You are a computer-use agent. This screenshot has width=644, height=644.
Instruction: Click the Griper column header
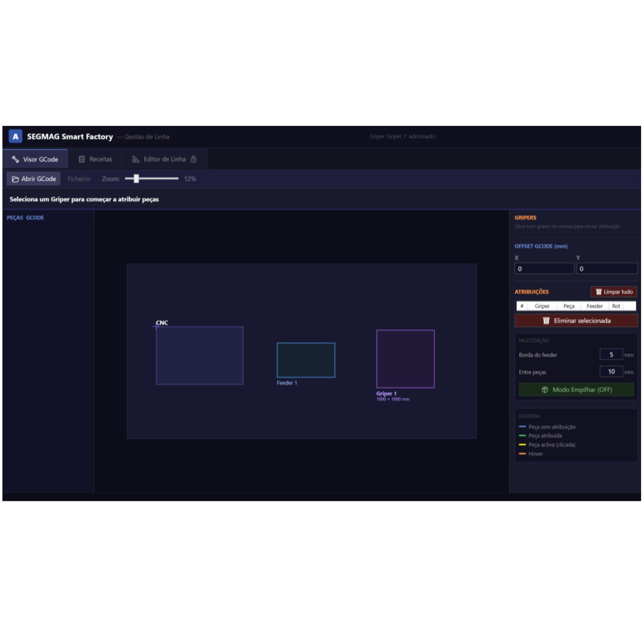pos(541,306)
